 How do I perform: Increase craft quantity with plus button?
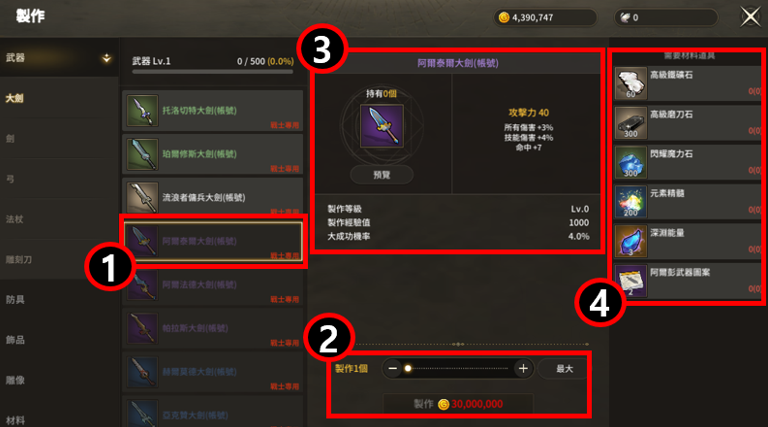pos(523,368)
